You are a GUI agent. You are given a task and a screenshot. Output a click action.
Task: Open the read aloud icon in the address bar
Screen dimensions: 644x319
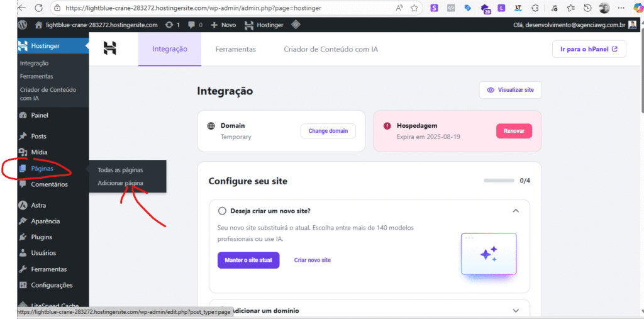click(399, 8)
